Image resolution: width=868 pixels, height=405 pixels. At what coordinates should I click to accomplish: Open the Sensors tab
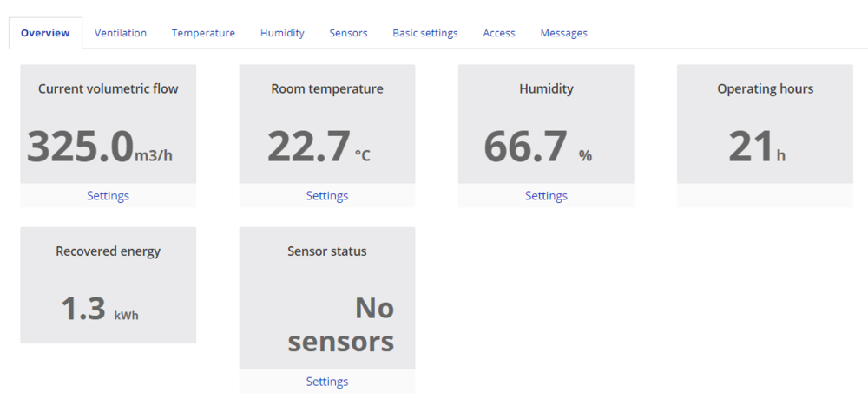348,33
